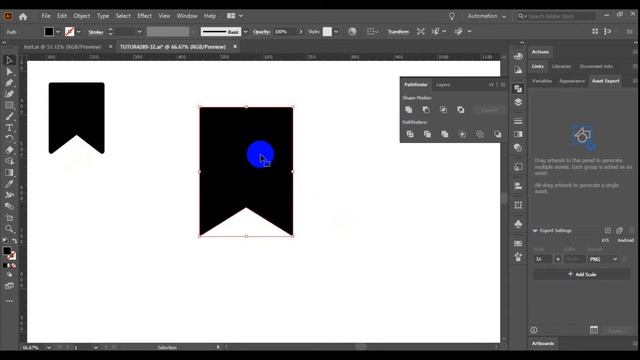
Task: Click the Outline pathfinder icon
Action: click(x=480, y=134)
